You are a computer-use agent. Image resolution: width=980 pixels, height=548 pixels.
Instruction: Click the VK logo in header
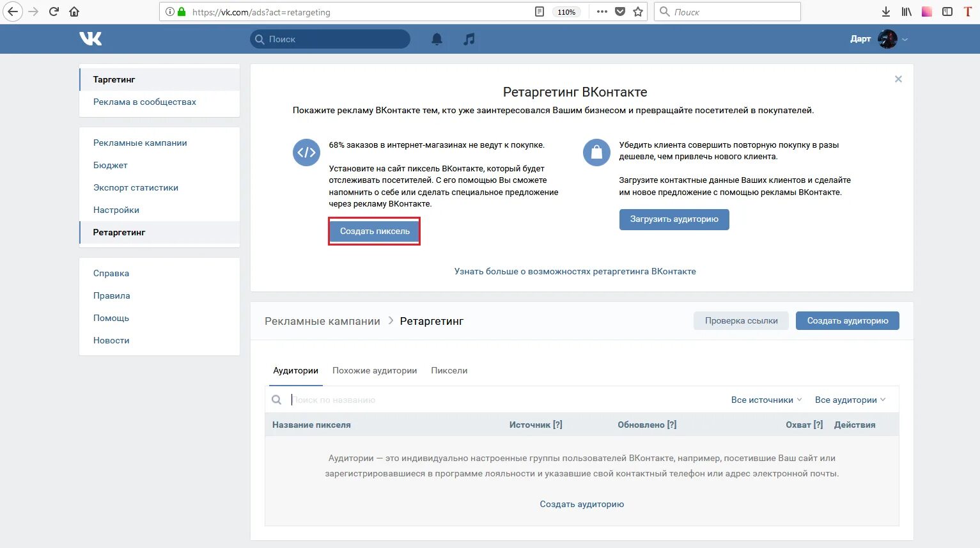click(91, 39)
